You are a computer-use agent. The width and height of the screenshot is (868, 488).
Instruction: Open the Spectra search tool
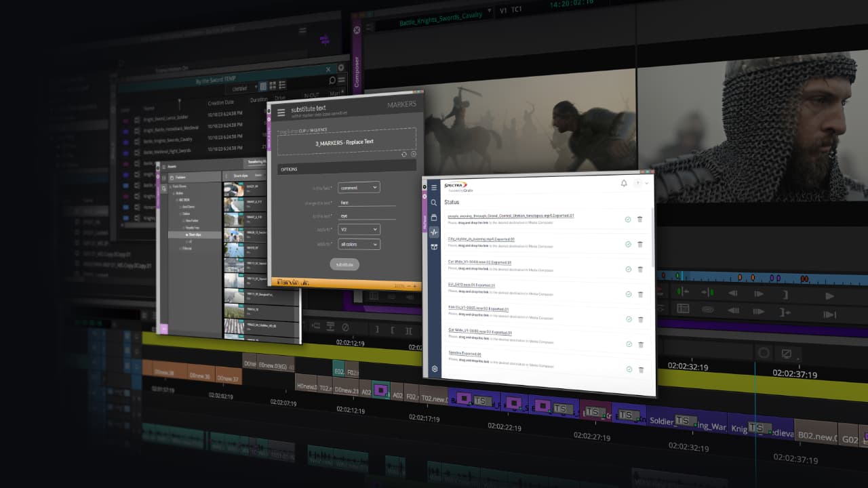pyautogui.click(x=434, y=202)
